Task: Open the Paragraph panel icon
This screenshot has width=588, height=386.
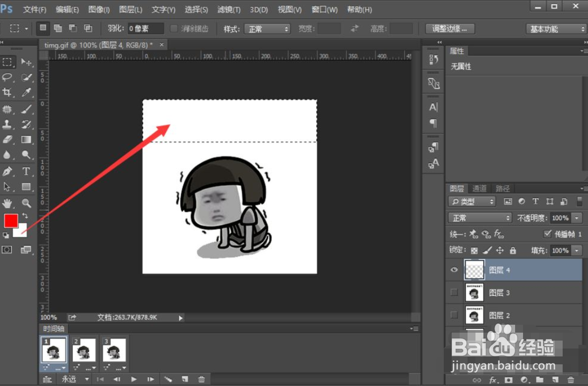Action: [433, 123]
